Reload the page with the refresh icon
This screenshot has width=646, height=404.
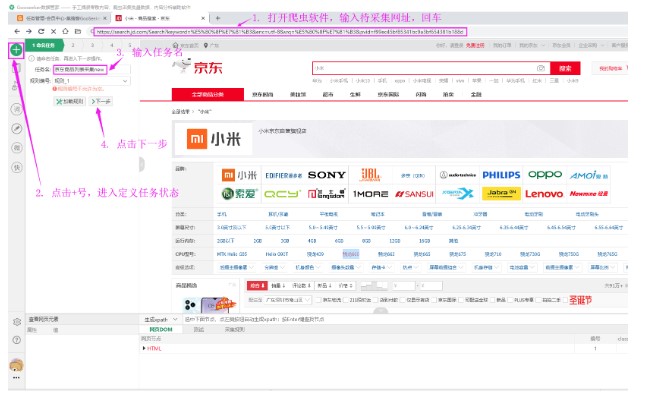point(41,31)
